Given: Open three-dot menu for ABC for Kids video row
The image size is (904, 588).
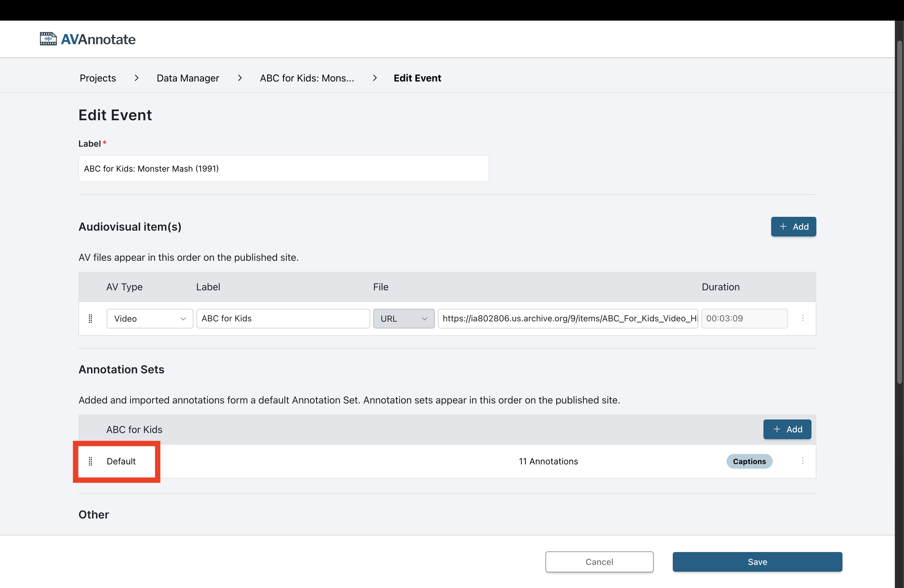Looking at the screenshot, I should pos(802,318).
